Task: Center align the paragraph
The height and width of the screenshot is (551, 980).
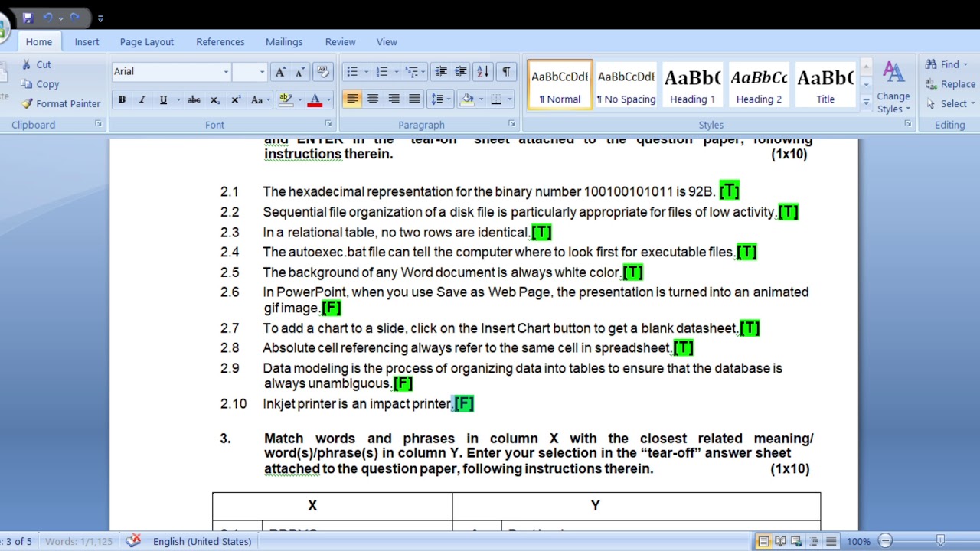Action: [x=373, y=99]
